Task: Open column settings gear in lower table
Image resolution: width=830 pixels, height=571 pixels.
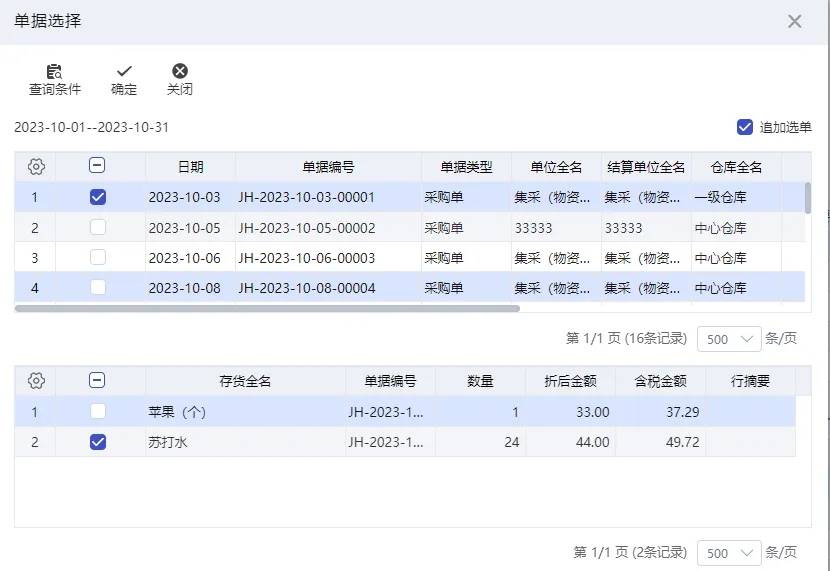Action: coord(35,380)
